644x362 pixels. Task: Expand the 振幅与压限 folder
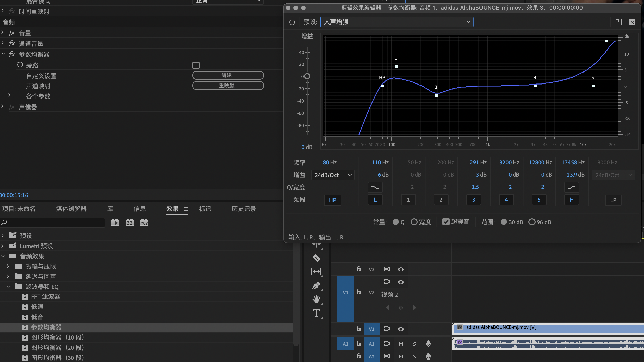tap(8, 266)
